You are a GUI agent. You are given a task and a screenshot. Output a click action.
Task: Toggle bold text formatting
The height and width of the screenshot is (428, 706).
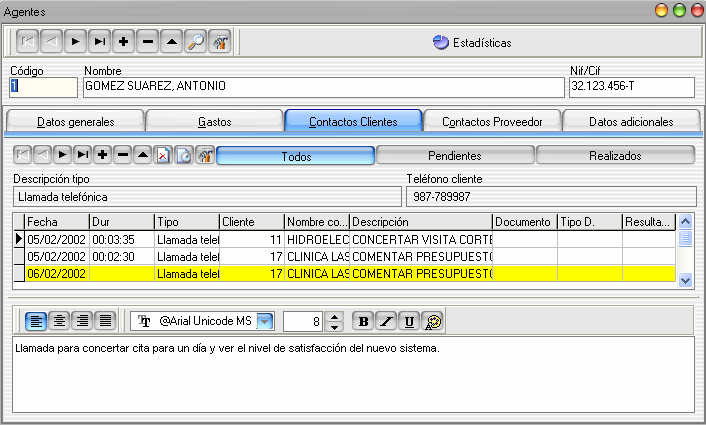tap(363, 321)
